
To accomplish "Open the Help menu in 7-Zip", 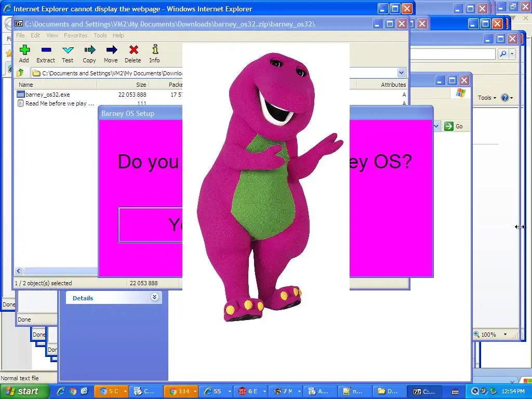I will [x=118, y=35].
